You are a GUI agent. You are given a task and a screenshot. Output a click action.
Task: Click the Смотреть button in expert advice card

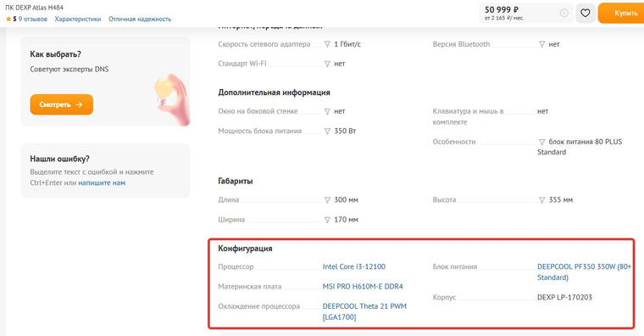click(x=62, y=104)
